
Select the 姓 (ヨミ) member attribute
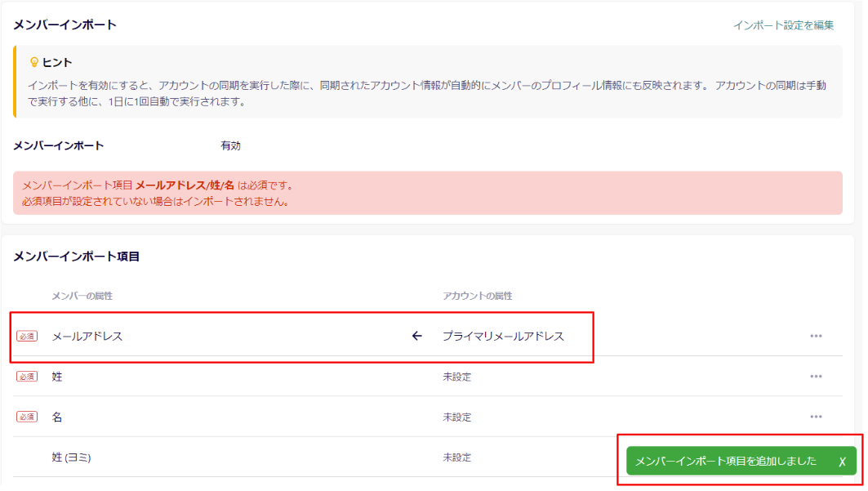pos(71,458)
